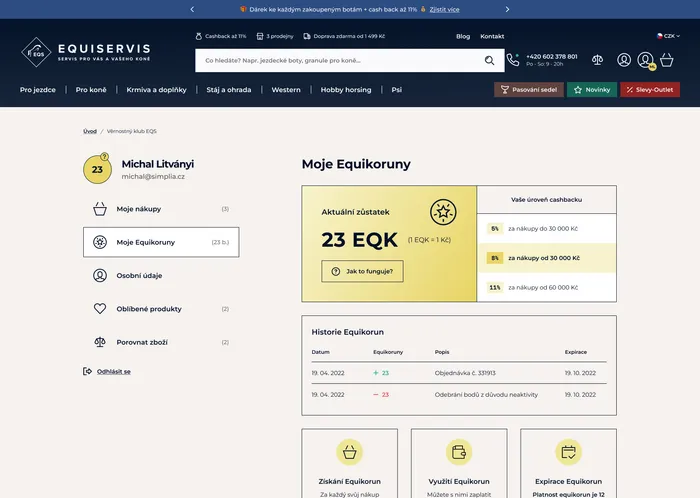The image size is (700, 498).
Task: Open 'Psi' menu
Action: click(396, 90)
